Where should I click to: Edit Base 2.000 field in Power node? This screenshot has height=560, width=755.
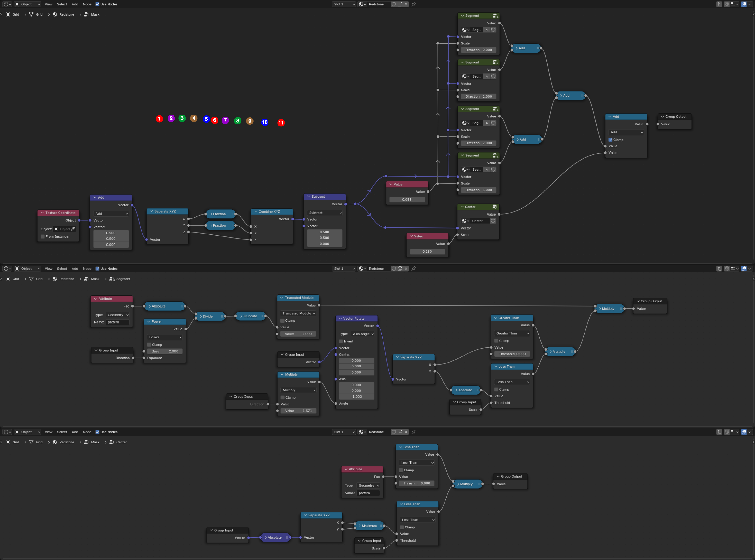(x=165, y=351)
